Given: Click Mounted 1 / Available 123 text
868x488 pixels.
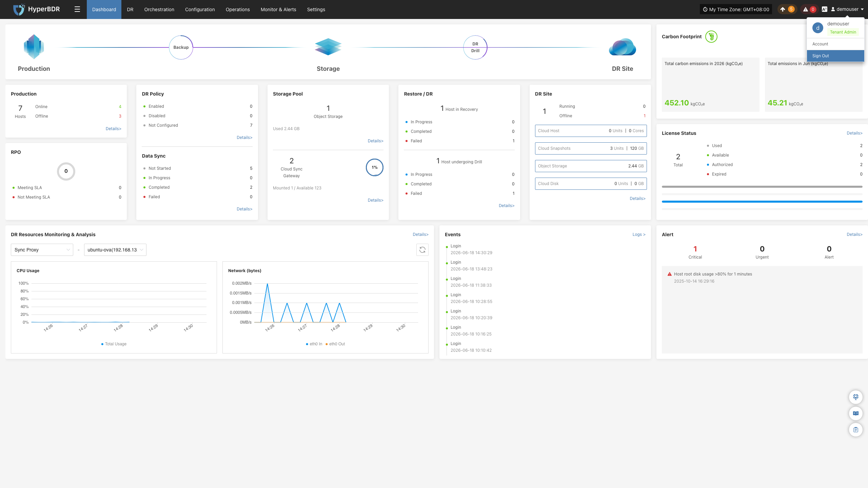Looking at the screenshot, I should 297,188.
